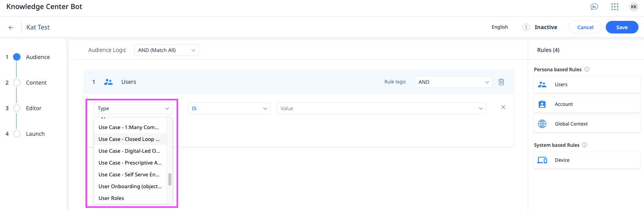644x211 pixels.
Task: Click the Inactive status label
Action: [546, 27]
